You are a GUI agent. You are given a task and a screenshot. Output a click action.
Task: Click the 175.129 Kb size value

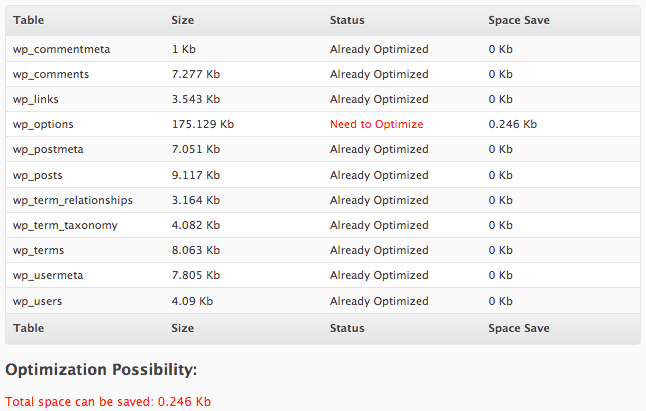[x=203, y=124]
